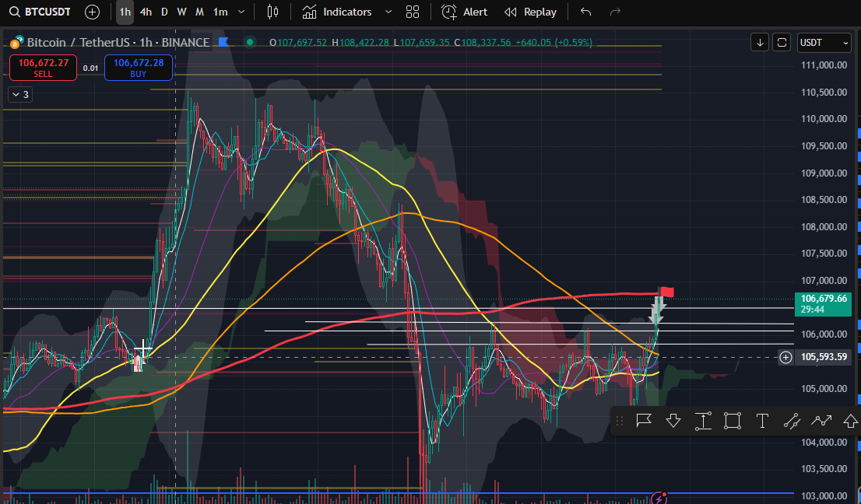Open the candlestick chart type selector
861x504 pixels.
click(x=272, y=12)
